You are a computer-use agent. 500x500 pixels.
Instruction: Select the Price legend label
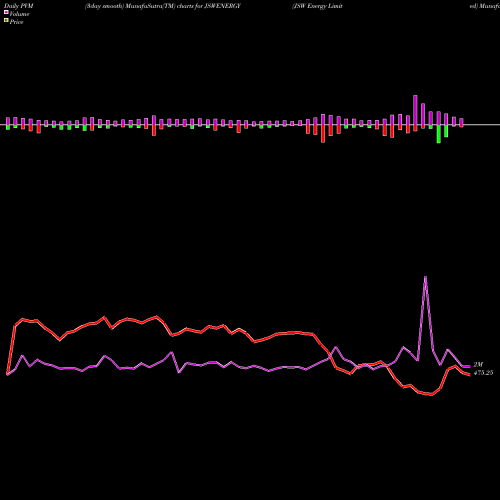point(16,22)
